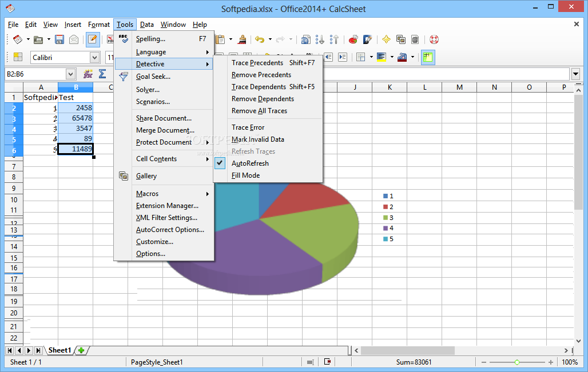
Task: Expand the formula bar arrow
Action: [576, 74]
